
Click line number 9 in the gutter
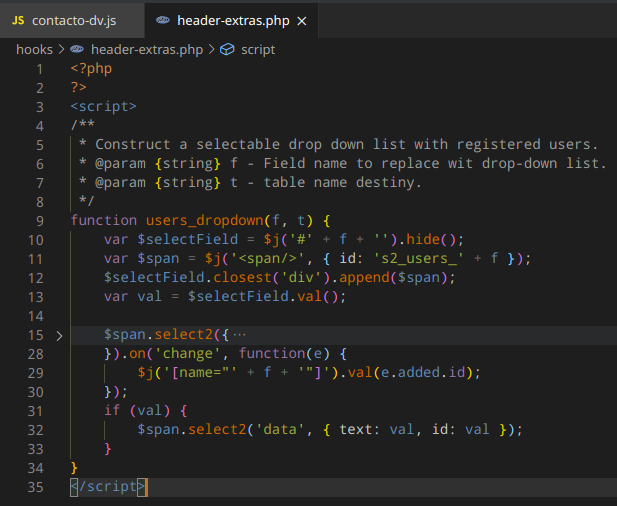pos(40,221)
